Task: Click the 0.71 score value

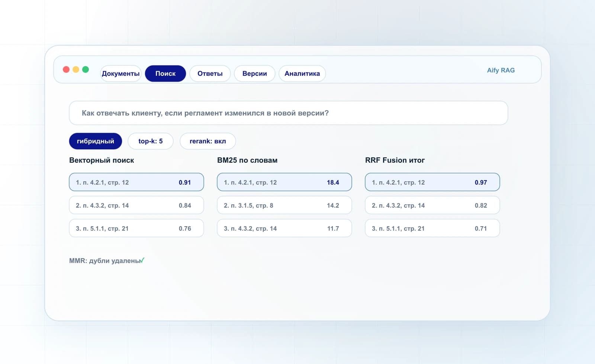Action: click(481, 228)
